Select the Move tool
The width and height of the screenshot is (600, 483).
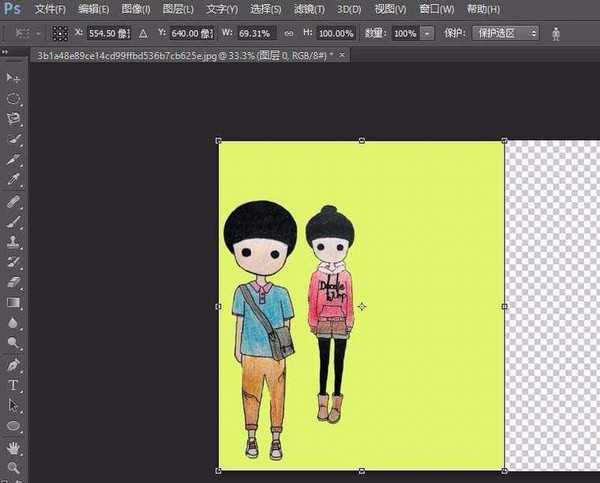tap(14, 78)
